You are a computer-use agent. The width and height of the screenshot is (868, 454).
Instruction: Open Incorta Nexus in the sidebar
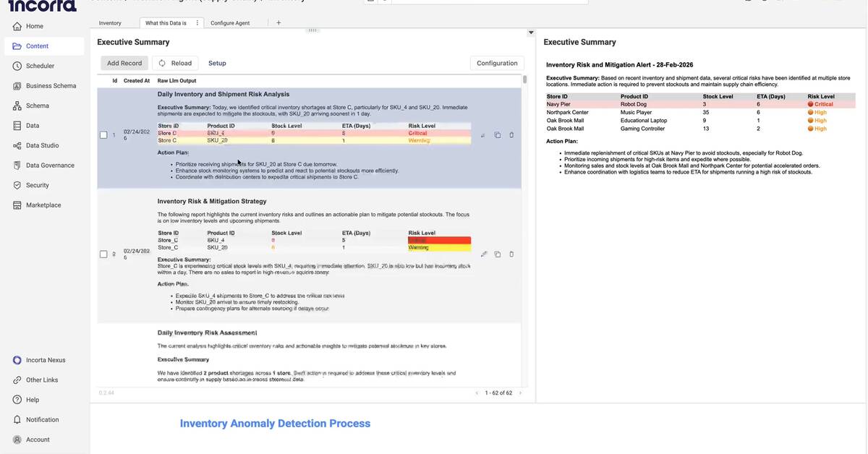(x=39, y=360)
